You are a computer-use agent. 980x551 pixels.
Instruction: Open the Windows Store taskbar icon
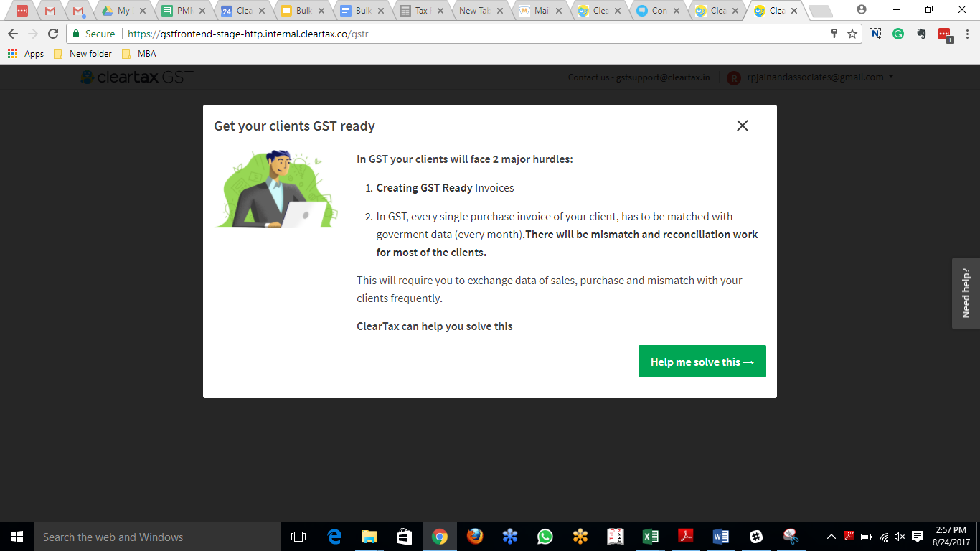pyautogui.click(x=405, y=537)
